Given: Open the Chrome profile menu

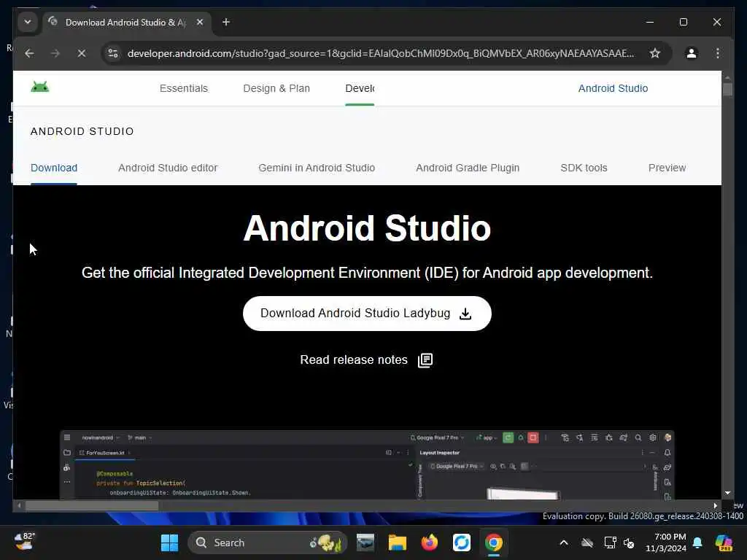Looking at the screenshot, I should (x=692, y=53).
